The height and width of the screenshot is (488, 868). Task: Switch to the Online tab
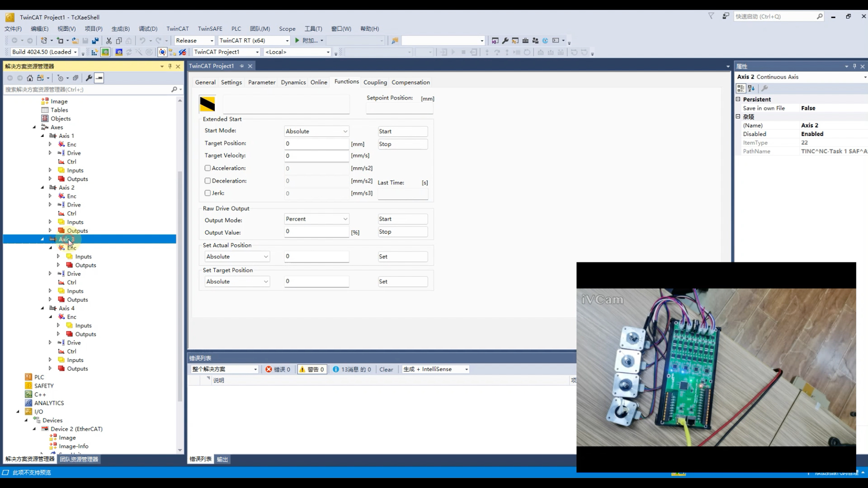318,82
